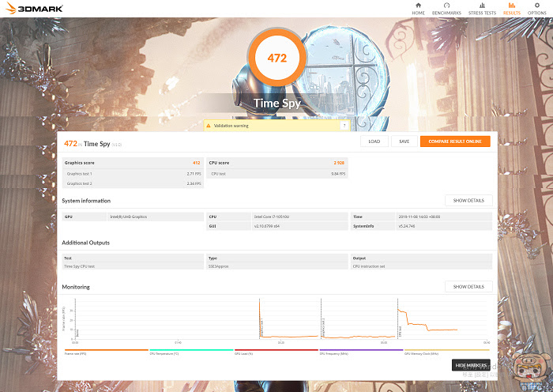Click Compare Result Online
Viewport: 553px width, 392px height.
(x=455, y=141)
